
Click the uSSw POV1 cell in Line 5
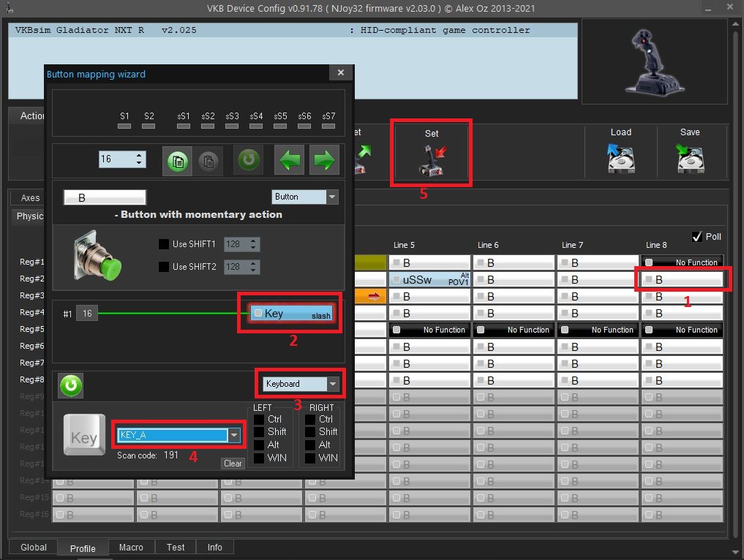click(x=430, y=279)
